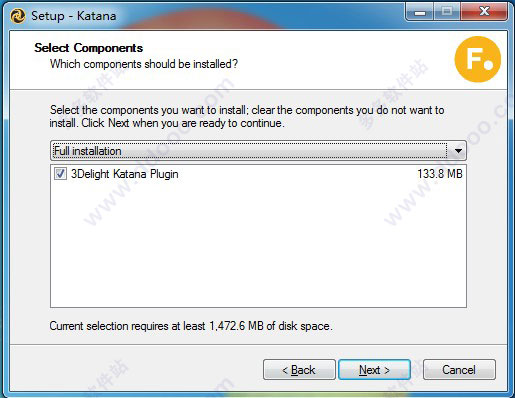The image size is (515, 398).
Task: Click the disk space requirement text
Action: [191, 326]
